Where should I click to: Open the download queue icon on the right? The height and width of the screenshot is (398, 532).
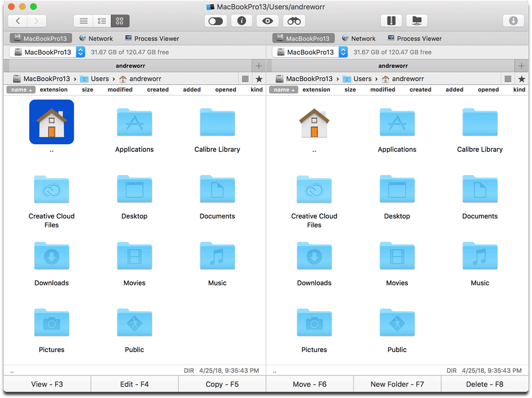(x=514, y=20)
